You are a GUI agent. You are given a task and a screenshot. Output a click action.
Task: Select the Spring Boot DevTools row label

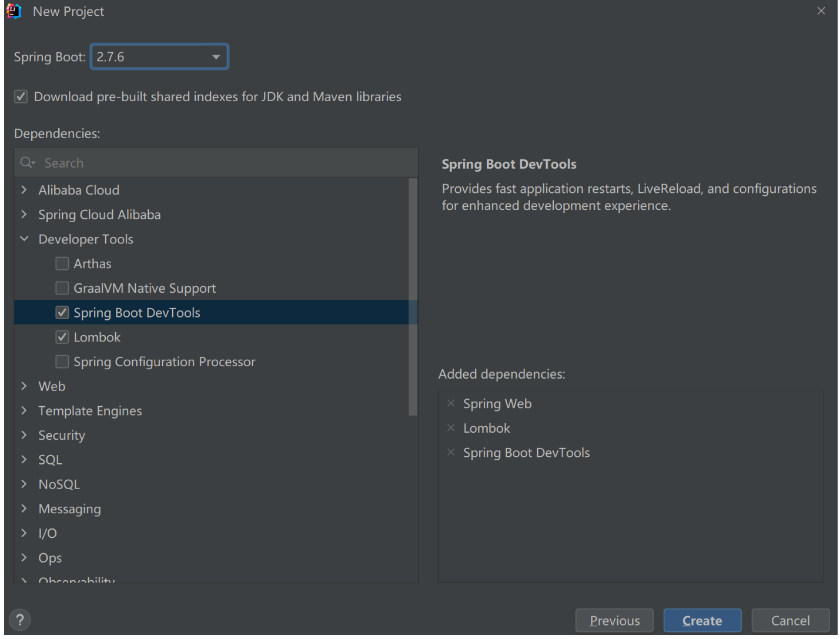coord(137,313)
